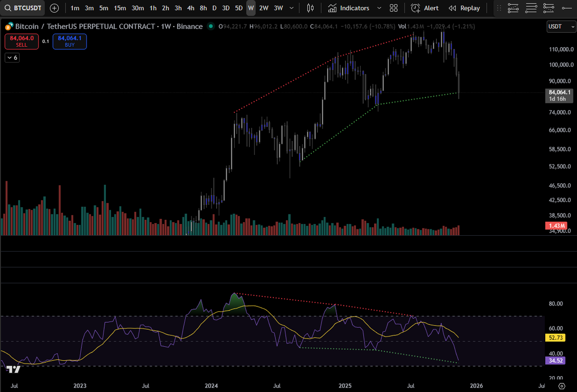Select the 5m timeframe
This screenshot has height=392, width=577.
click(x=104, y=8)
